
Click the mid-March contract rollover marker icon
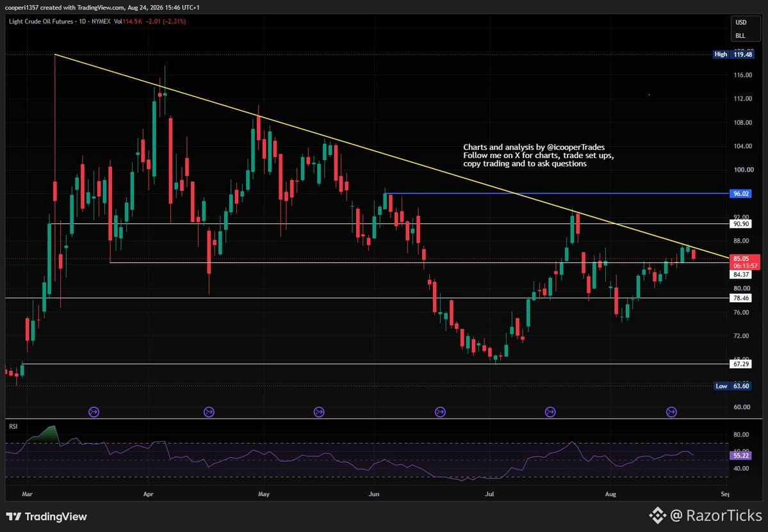[x=94, y=412]
